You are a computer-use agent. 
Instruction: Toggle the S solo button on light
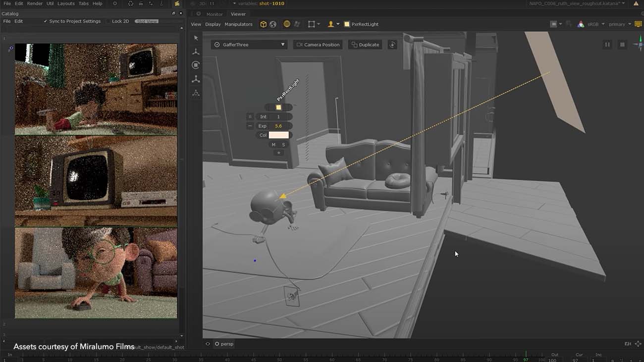(283, 145)
